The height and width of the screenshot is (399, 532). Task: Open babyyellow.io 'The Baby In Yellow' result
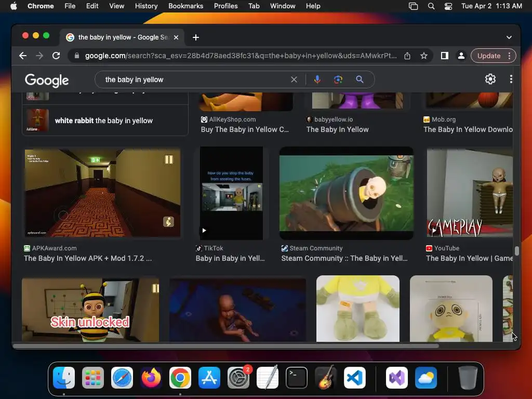(x=337, y=129)
